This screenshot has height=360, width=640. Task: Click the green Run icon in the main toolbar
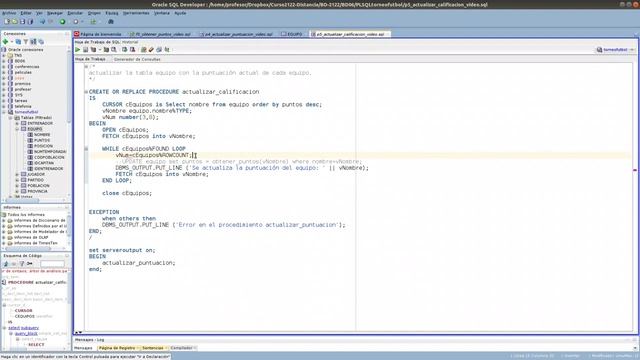click(62, 22)
